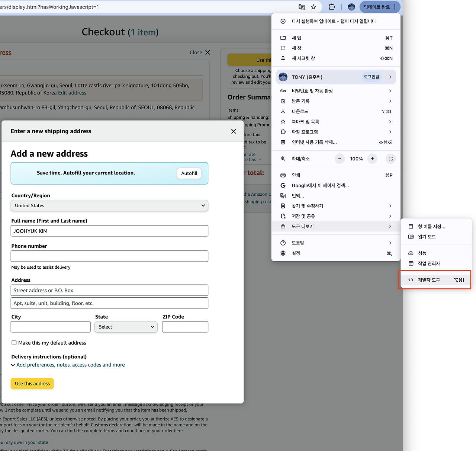Click the Full name input field

point(109,231)
